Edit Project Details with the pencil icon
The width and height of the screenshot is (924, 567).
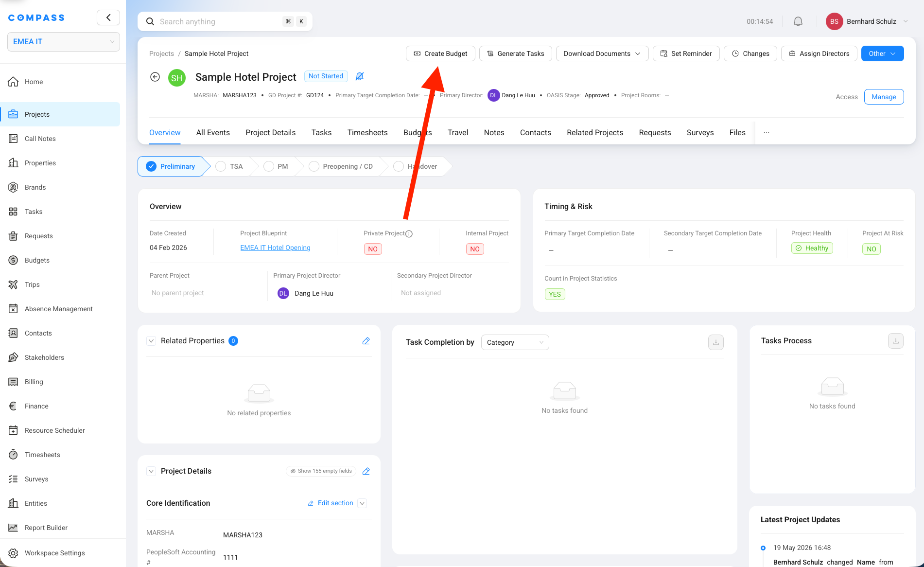[x=366, y=471]
